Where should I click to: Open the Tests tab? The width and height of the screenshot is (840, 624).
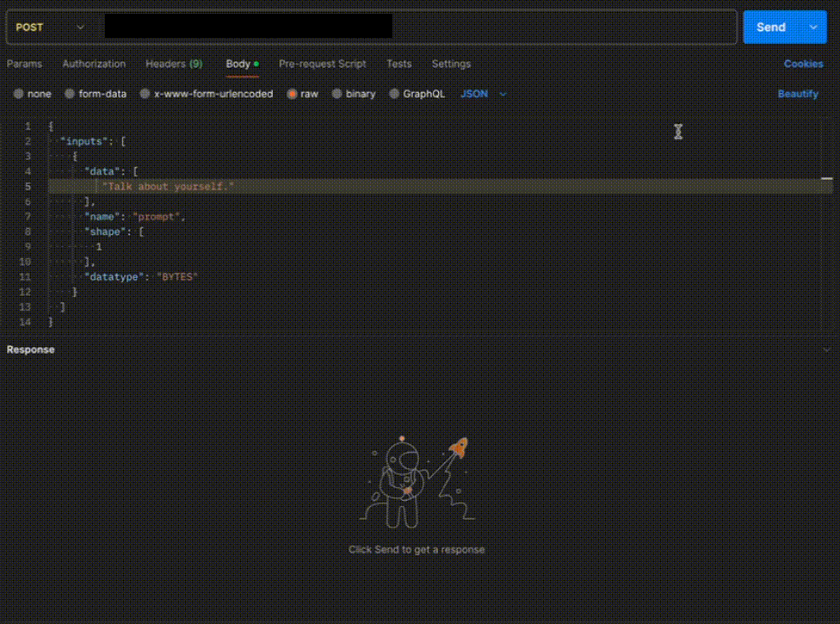398,64
